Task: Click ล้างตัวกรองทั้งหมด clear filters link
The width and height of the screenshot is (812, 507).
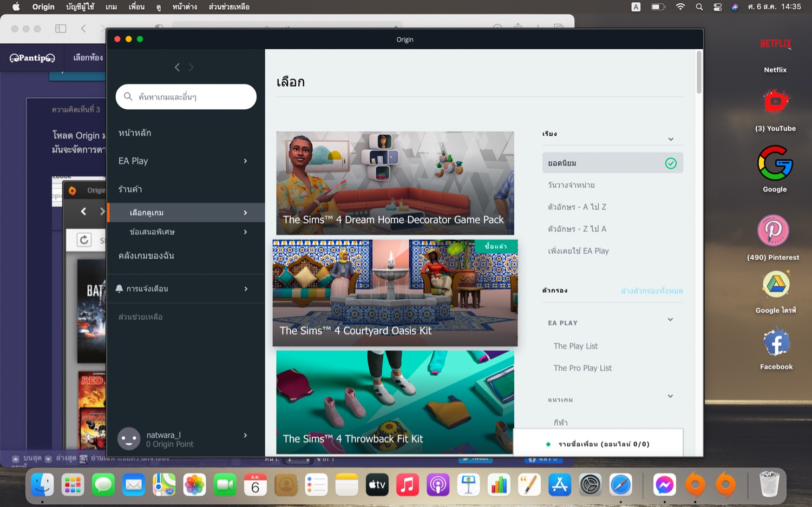Action: click(x=652, y=291)
